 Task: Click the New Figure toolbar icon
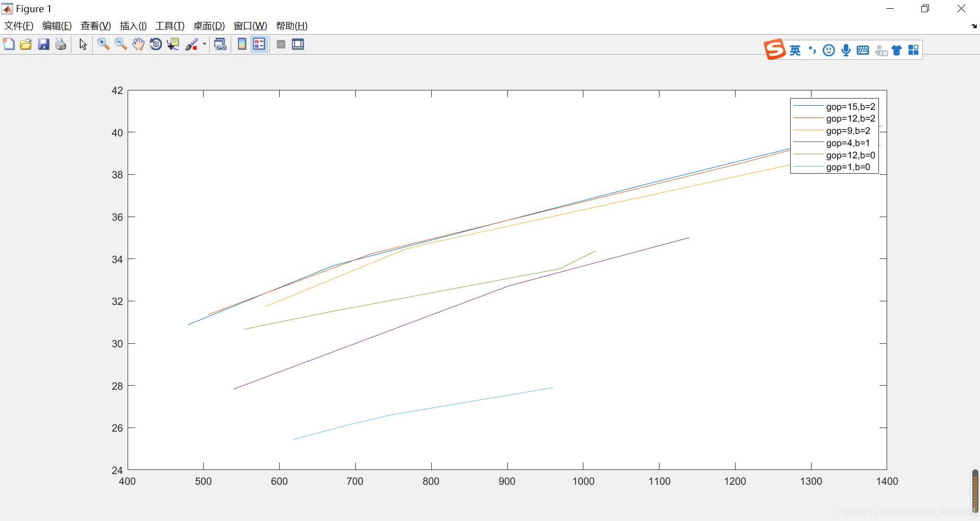9,44
